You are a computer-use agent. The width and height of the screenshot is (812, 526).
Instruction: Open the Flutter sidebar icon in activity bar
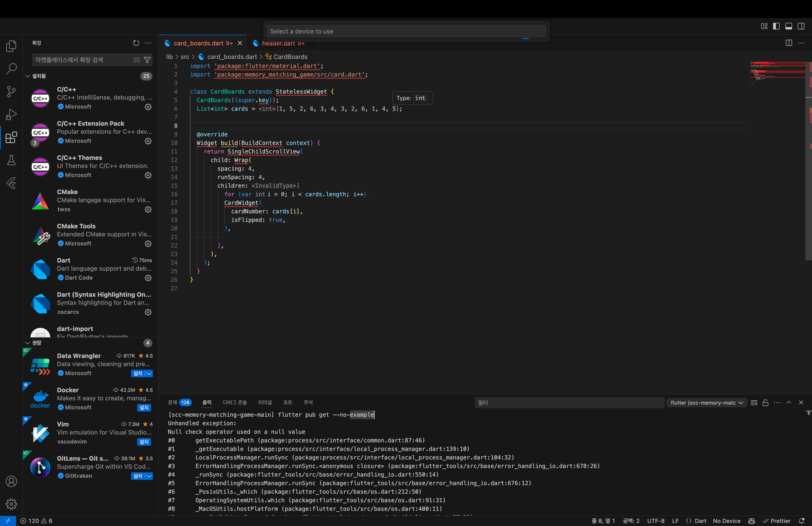point(11,183)
